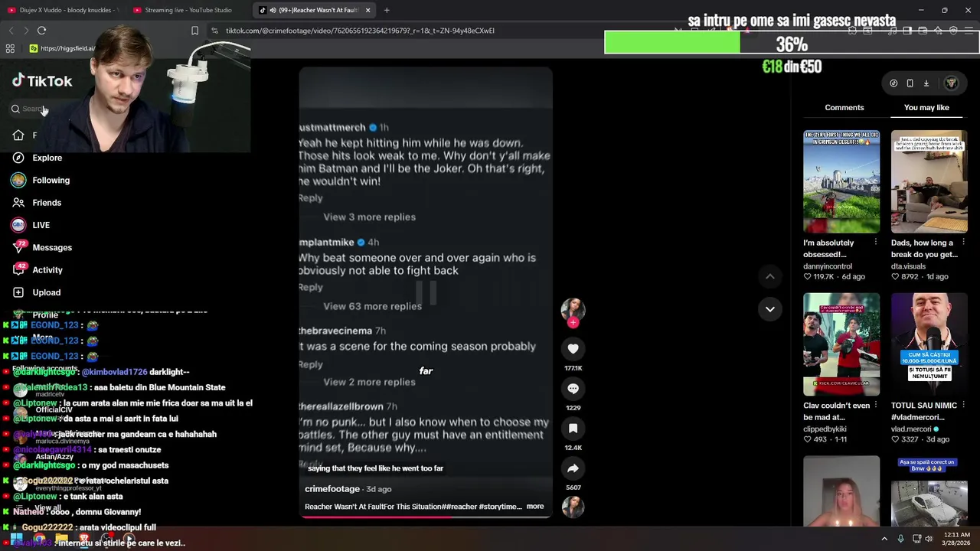Go to the previous video with up arrow
The image size is (980, 551).
coord(770,276)
